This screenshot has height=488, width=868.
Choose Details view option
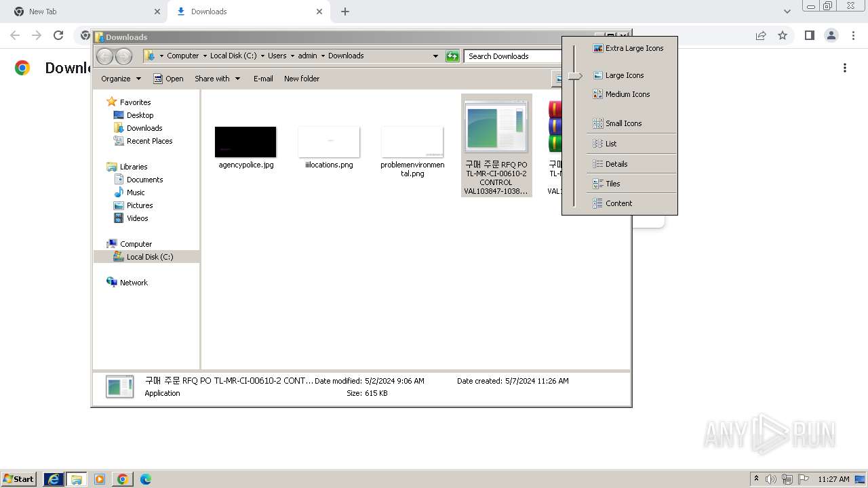click(x=610, y=164)
